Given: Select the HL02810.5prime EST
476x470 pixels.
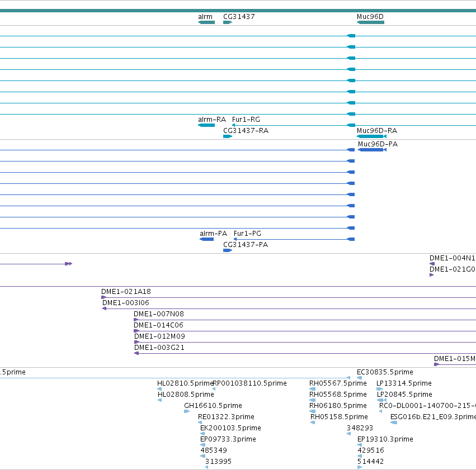Looking at the screenshot, I should [x=159, y=389].
